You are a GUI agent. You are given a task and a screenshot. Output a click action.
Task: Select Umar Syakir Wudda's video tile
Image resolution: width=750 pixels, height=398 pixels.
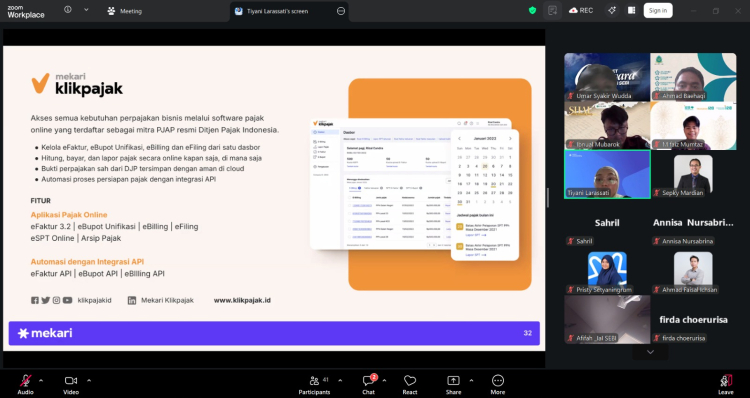(x=607, y=77)
